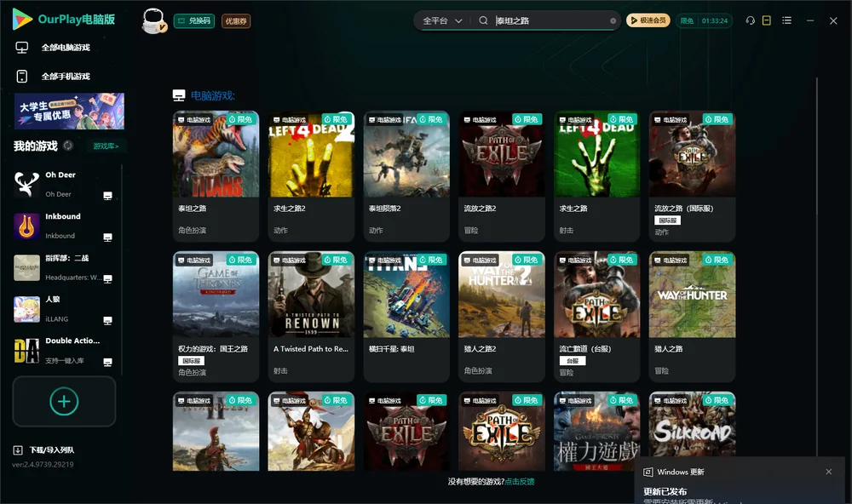Click 国际服 tag under 权力的游戏

[x=191, y=361]
